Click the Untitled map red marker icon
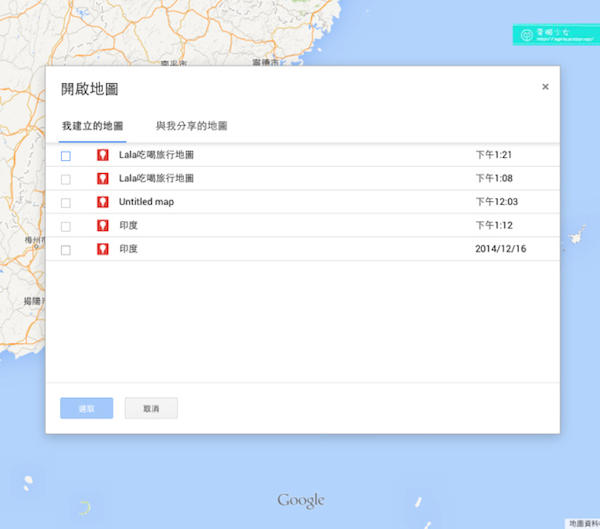This screenshot has width=600, height=529. (x=102, y=202)
